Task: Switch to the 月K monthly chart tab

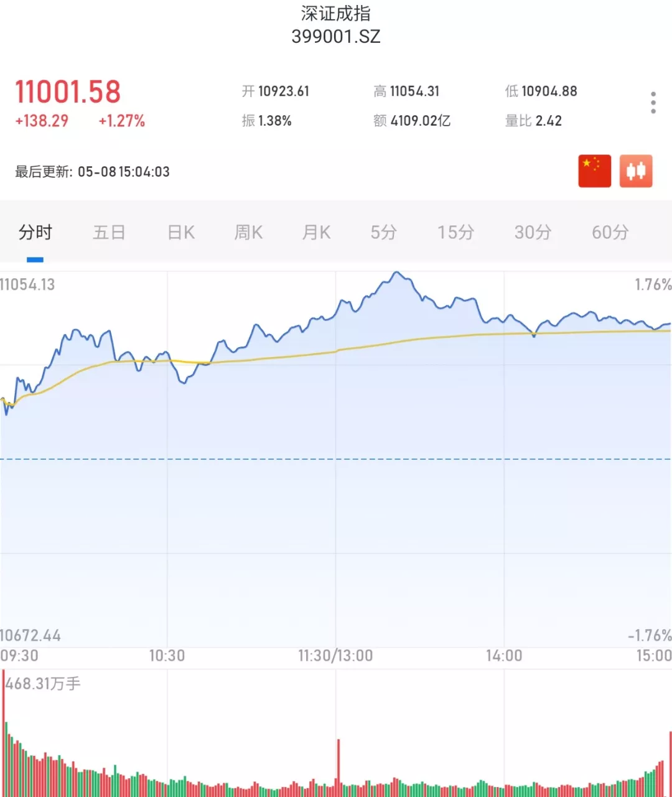Action: pos(316,232)
